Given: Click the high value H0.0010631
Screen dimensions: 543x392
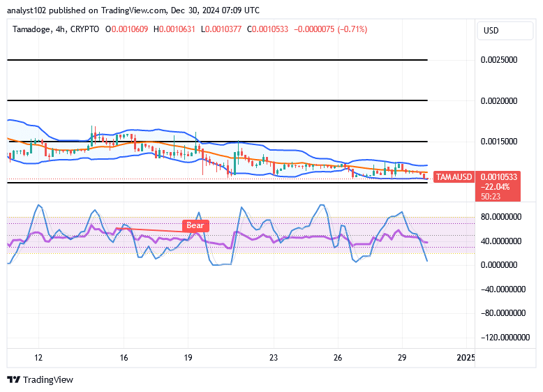Looking at the screenshot, I should [174, 29].
